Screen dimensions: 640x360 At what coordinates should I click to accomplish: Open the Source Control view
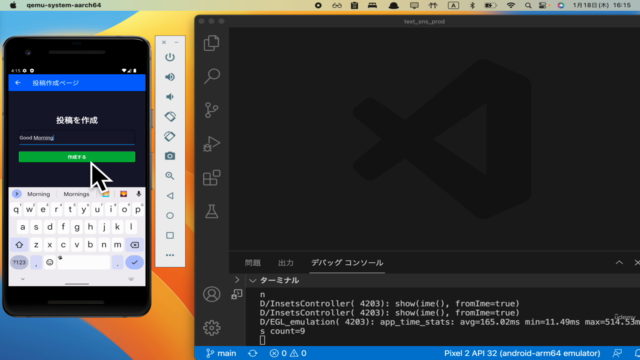click(x=211, y=110)
